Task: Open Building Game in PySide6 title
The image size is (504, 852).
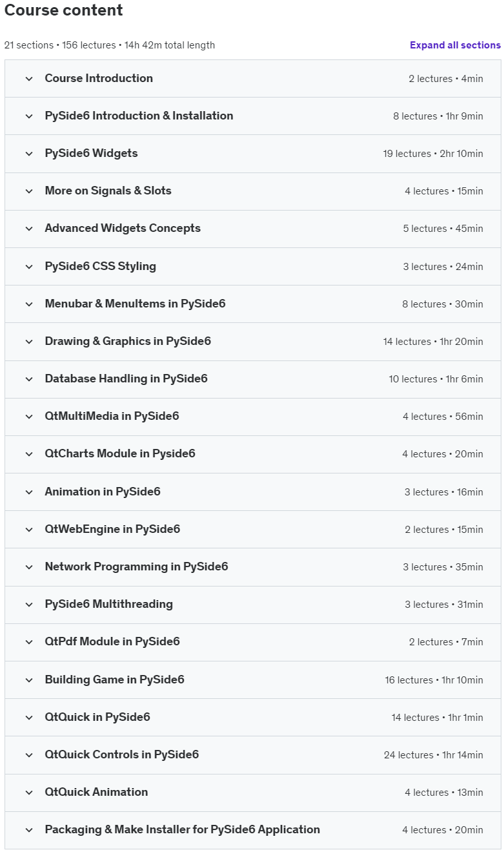Action: coord(114,680)
